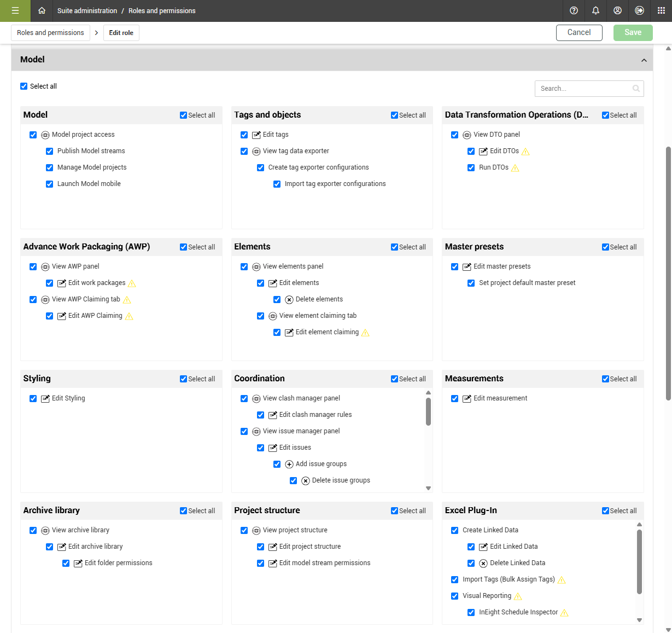This screenshot has width=672, height=633.
Task: Click down arrow of Excel Plug-In list
Action: (639, 620)
